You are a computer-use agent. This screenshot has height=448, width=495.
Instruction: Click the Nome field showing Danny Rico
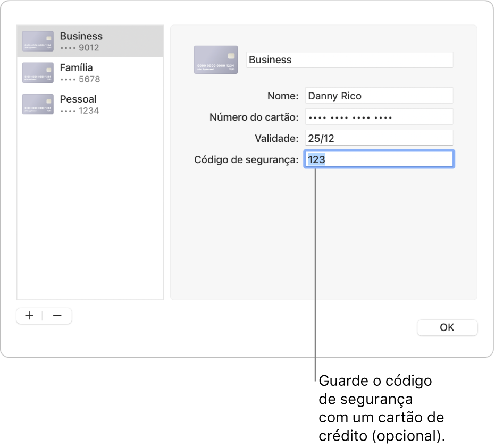pos(379,96)
